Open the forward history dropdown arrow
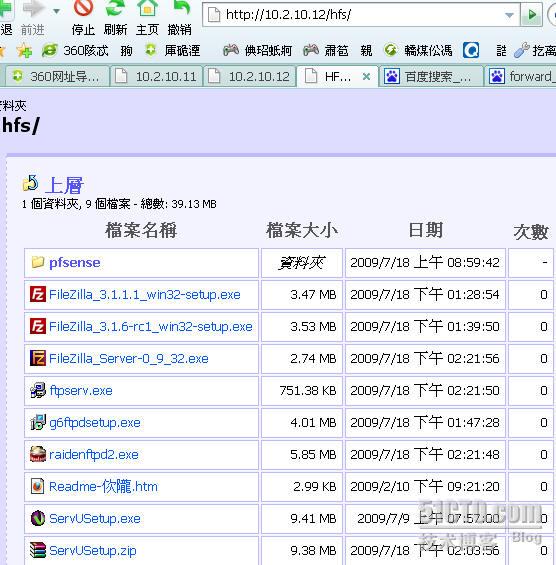 click(x=56, y=12)
